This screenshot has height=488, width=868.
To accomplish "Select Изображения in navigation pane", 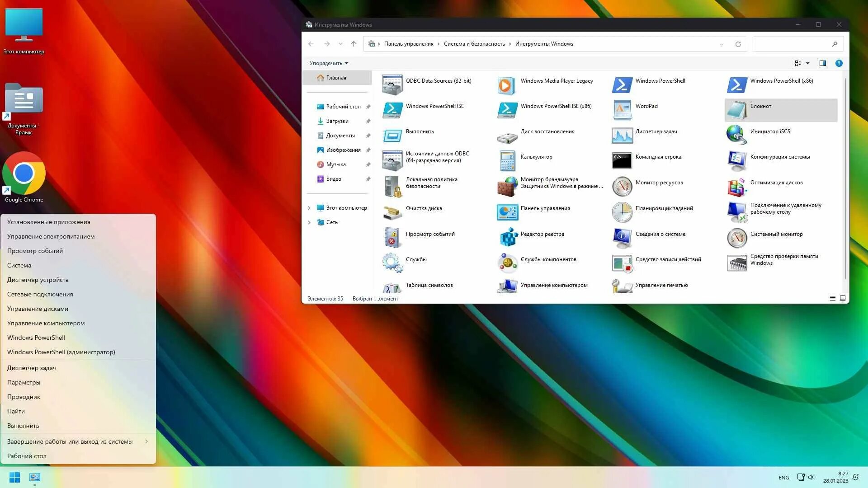I will (x=343, y=150).
